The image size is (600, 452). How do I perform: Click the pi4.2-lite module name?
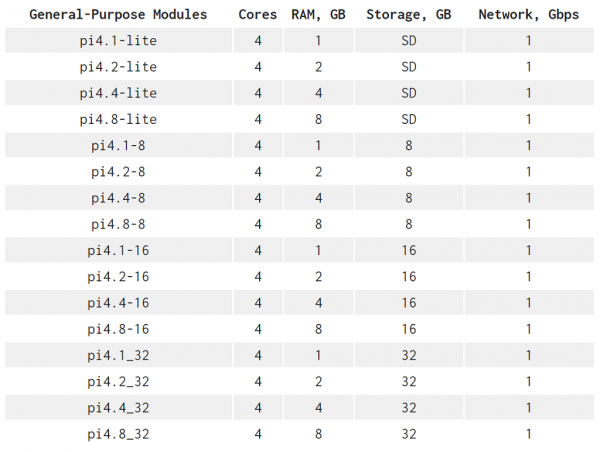pos(118,67)
